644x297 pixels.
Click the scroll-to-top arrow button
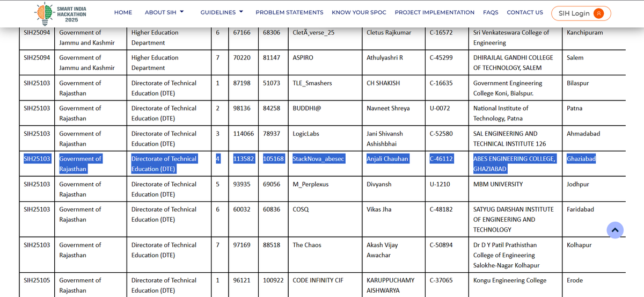tap(615, 230)
